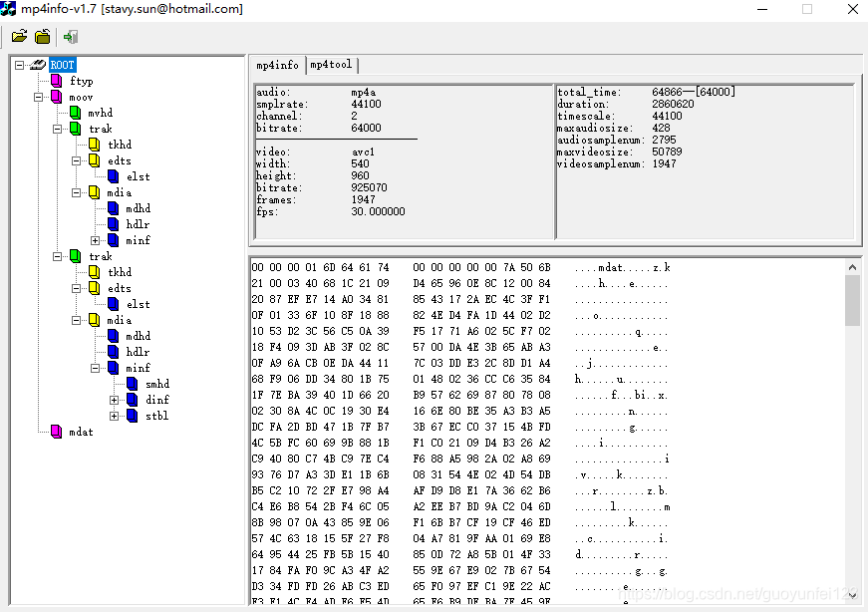Click the blue dinf box icon
Image resolution: width=868 pixels, height=612 pixels.
tap(133, 400)
